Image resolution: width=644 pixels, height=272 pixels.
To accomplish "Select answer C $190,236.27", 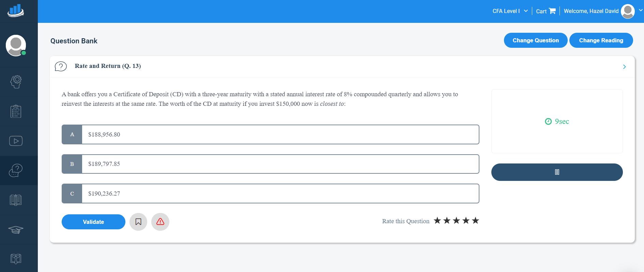I will pos(270,194).
